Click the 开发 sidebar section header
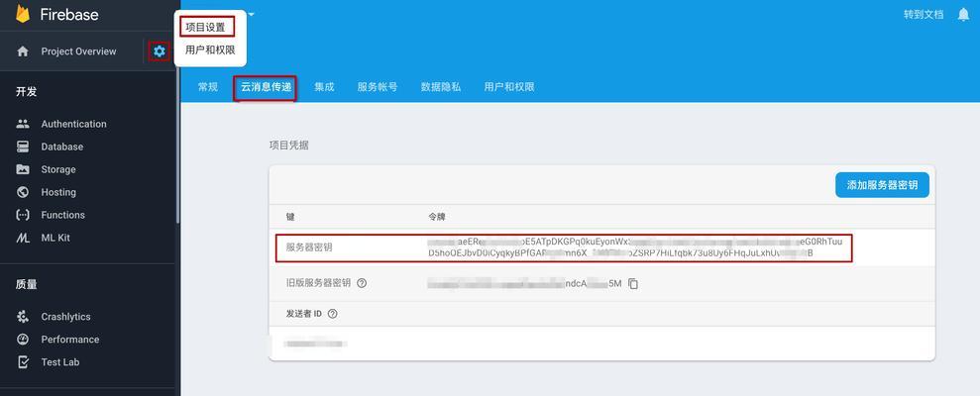This screenshot has width=980, height=396. (x=26, y=92)
